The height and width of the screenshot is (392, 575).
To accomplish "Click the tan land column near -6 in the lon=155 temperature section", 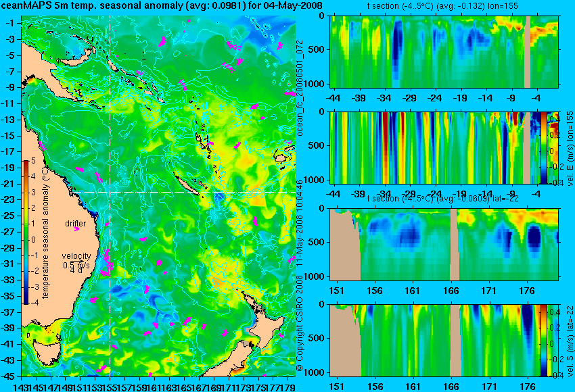I will click(x=528, y=51).
